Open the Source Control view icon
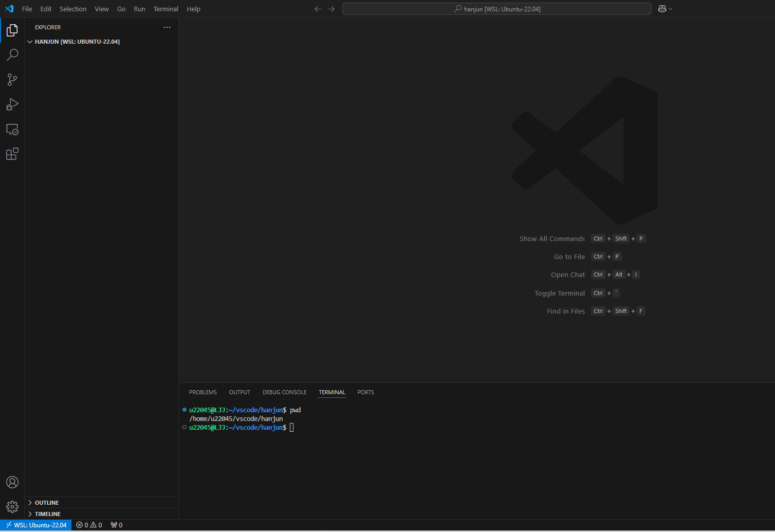Viewport: 775px width, 532px height. click(12, 80)
